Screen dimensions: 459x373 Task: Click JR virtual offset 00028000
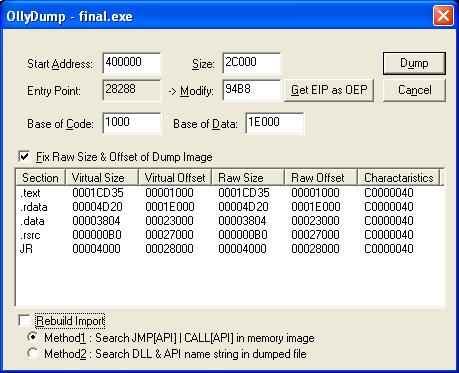pos(169,249)
